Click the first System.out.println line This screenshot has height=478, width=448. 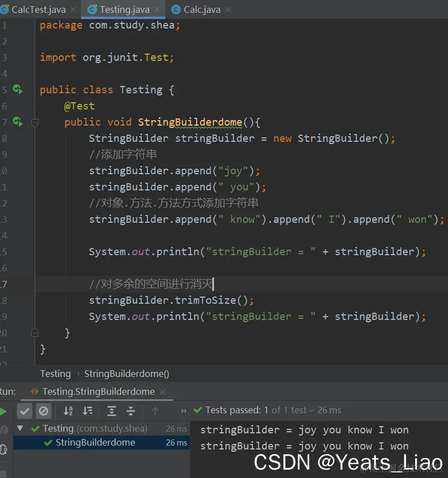point(257,252)
